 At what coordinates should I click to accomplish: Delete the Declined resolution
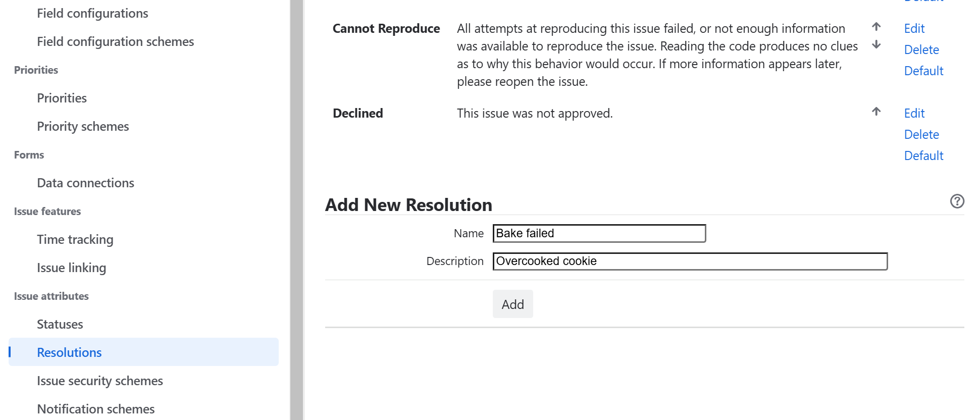(921, 134)
